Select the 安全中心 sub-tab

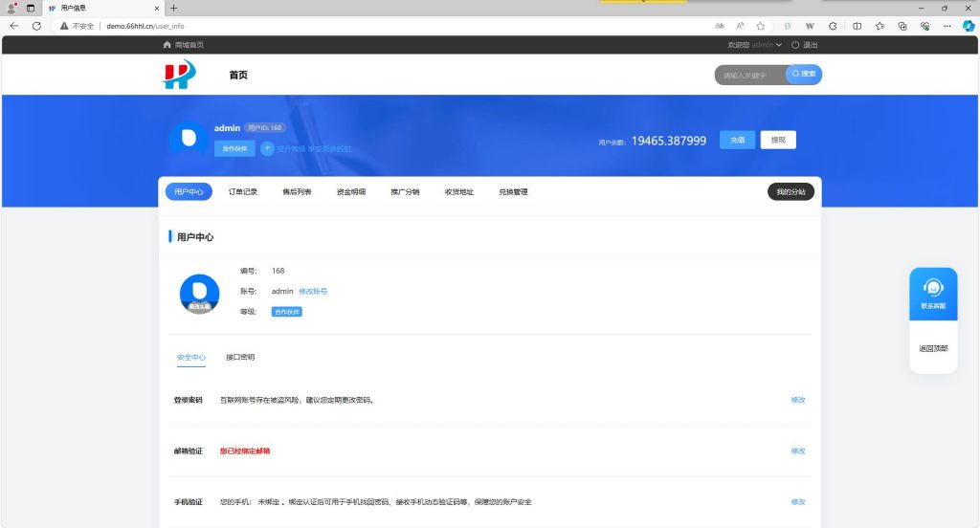(x=191, y=358)
